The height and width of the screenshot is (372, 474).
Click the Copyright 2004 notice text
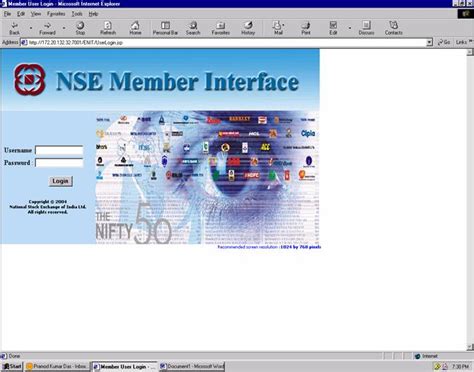point(48,207)
